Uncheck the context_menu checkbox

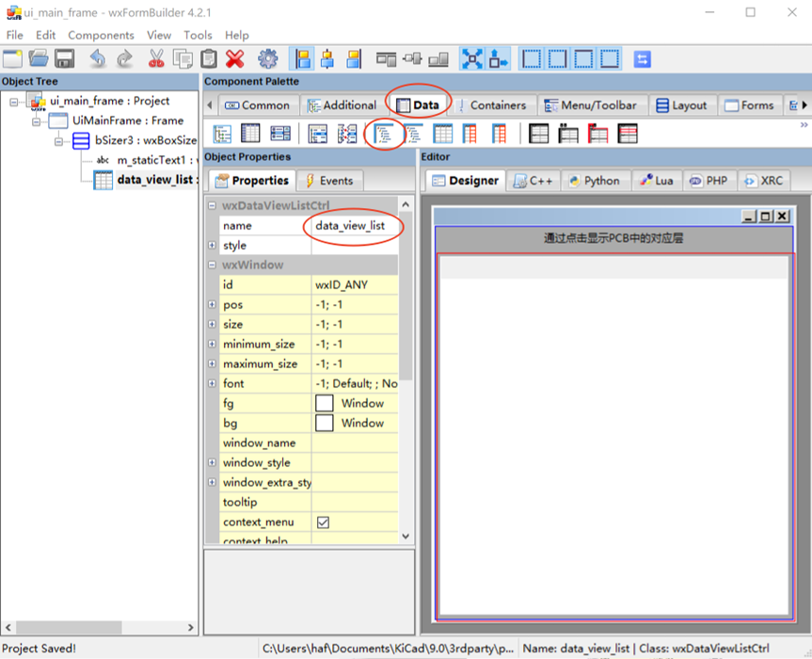coord(323,522)
